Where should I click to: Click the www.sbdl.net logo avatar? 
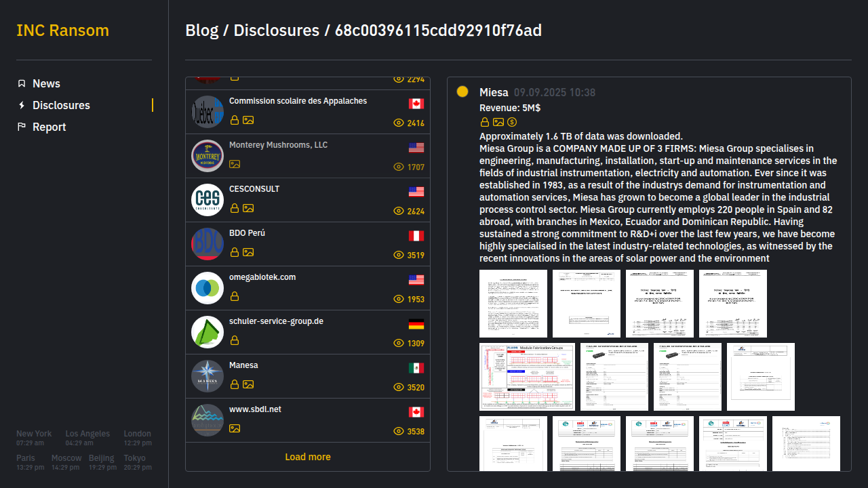pos(208,420)
